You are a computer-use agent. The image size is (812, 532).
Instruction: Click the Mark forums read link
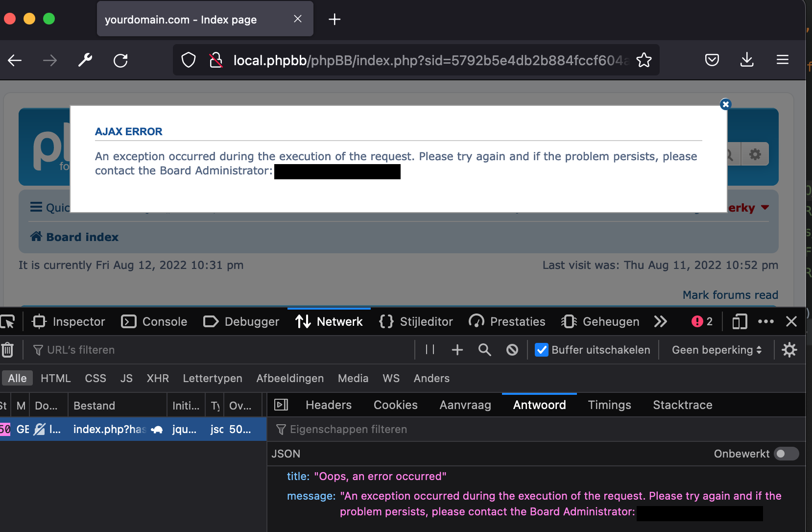[730, 295]
